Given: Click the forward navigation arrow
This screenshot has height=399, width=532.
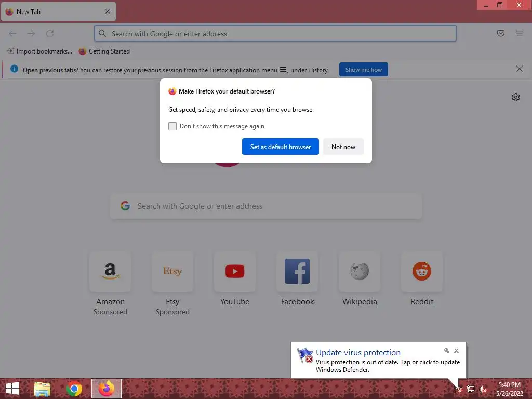Looking at the screenshot, I should pos(31,34).
